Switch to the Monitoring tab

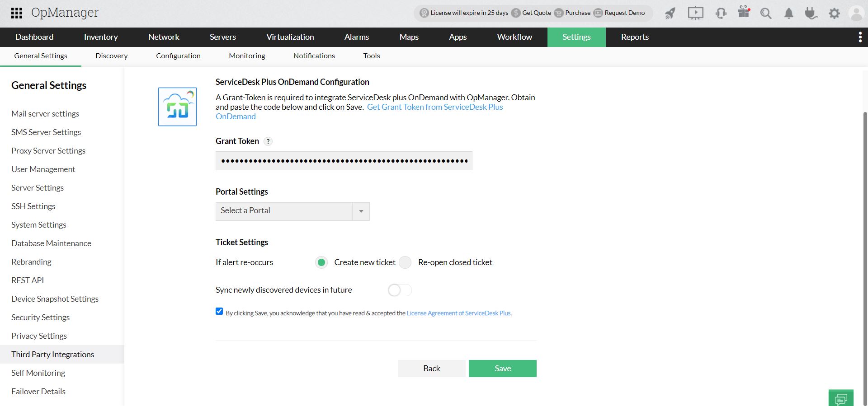pos(247,56)
